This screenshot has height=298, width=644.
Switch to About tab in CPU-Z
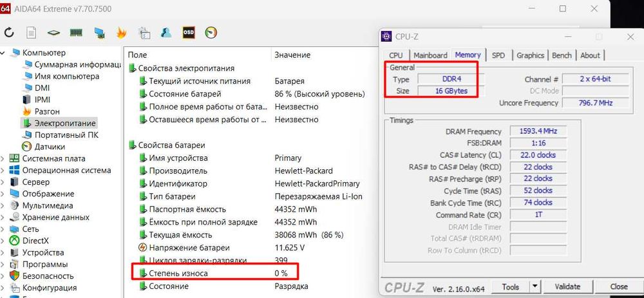click(590, 55)
